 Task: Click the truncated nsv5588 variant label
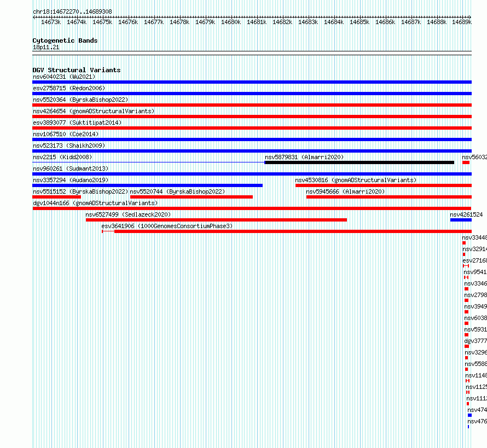tap(476, 364)
